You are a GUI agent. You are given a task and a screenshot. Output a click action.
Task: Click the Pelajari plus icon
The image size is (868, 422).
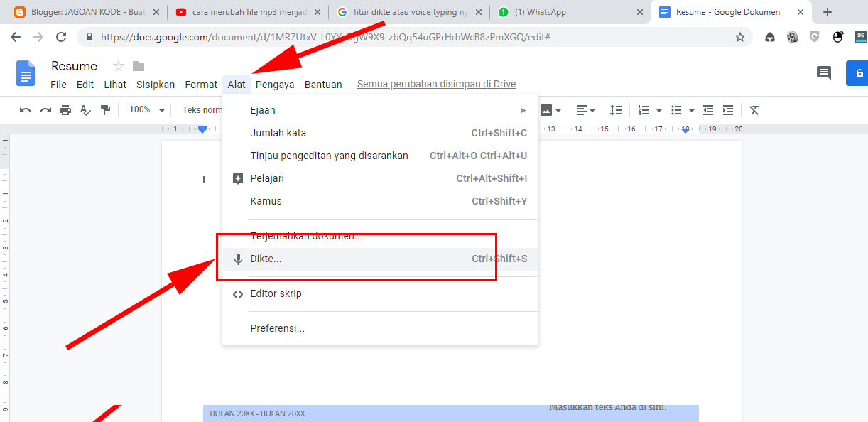238,179
